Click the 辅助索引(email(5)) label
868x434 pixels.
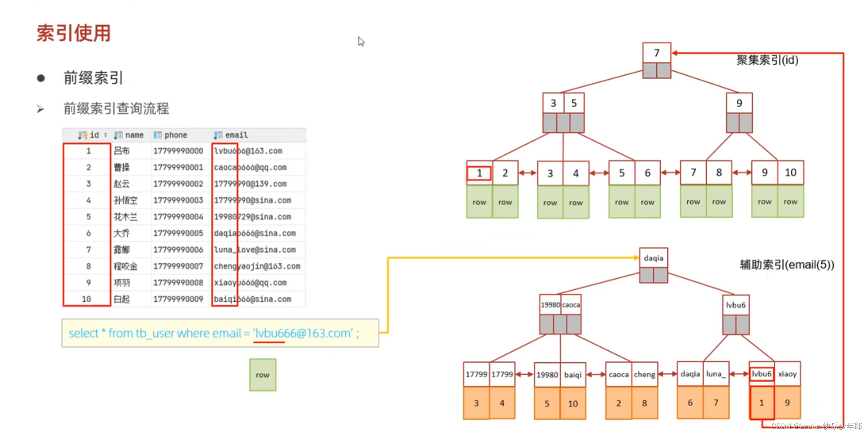(787, 265)
